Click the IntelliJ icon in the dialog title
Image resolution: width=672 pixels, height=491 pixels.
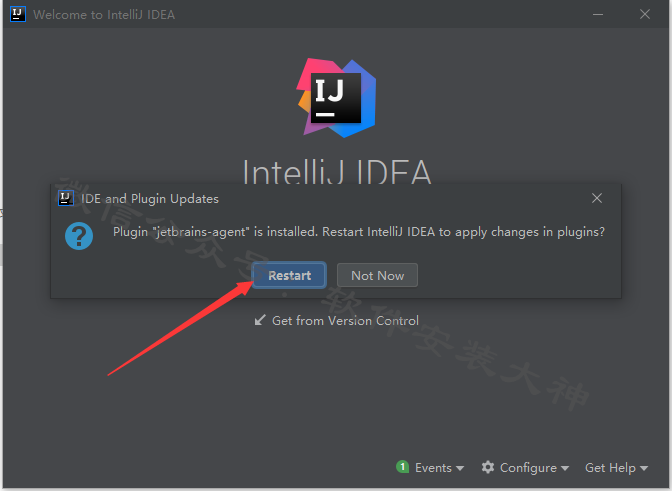point(66,198)
